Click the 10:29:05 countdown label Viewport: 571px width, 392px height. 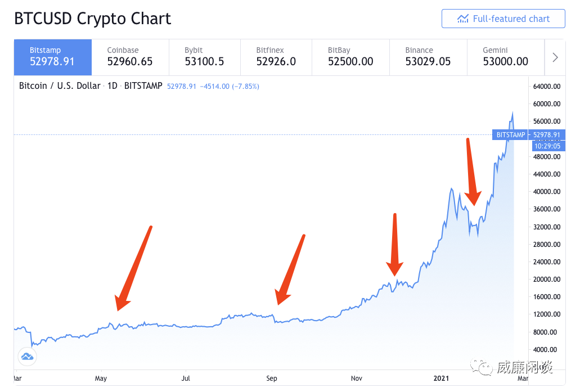tap(547, 146)
